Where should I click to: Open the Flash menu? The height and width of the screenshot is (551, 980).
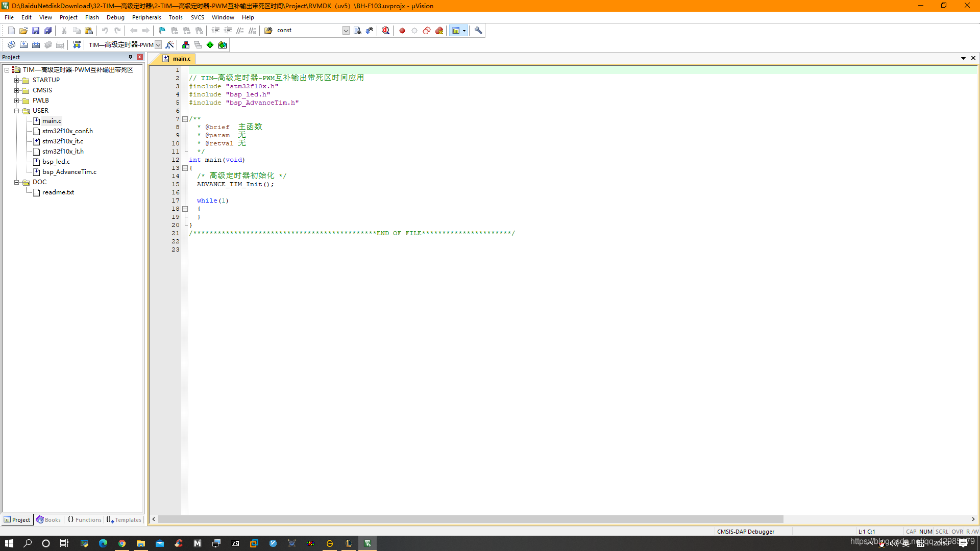click(x=92, y=17)
